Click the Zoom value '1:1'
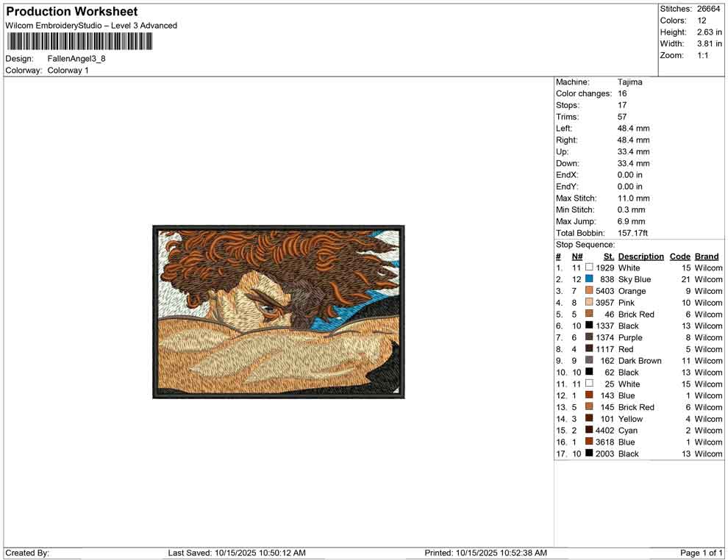The width and height of the screenshot is (728, 560). point(703,55)
